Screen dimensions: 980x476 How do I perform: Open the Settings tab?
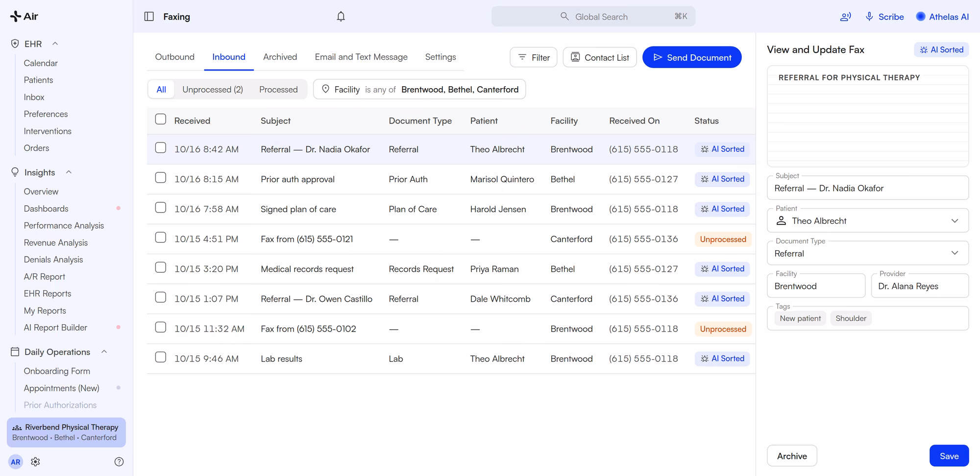441,57
